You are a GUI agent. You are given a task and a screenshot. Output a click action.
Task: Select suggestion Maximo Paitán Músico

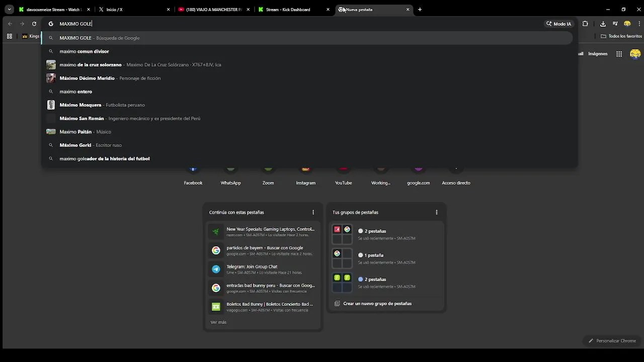point(307,132)
